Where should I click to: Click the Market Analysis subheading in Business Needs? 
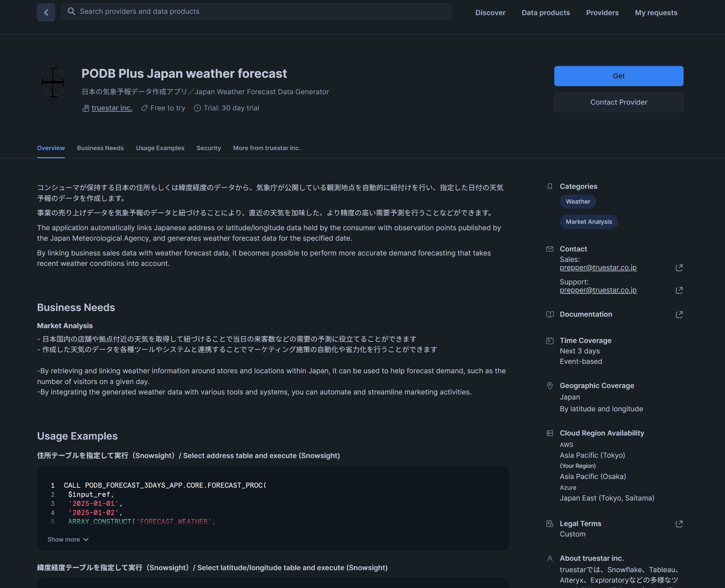65,325
